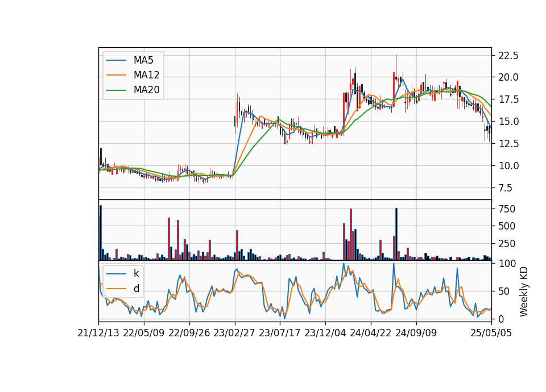Click the d legend label
This screenshot has height=392, width=546.
click(x=136, y=289)
